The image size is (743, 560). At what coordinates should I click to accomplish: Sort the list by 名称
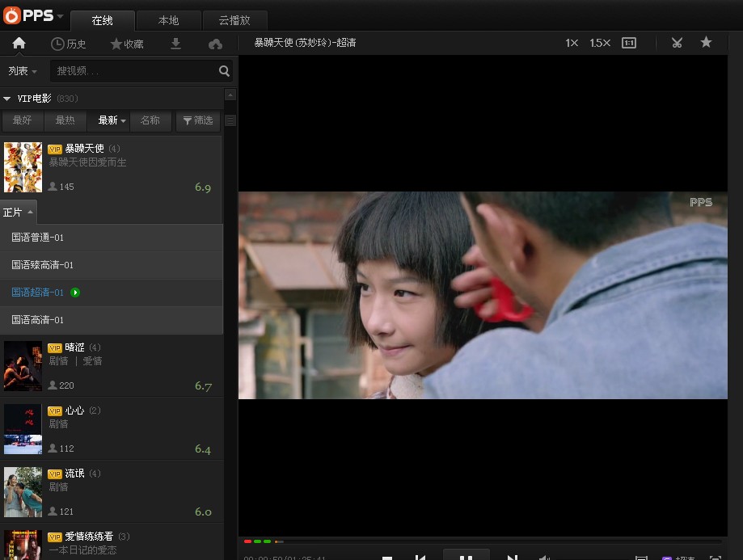(x=150, y=120)
